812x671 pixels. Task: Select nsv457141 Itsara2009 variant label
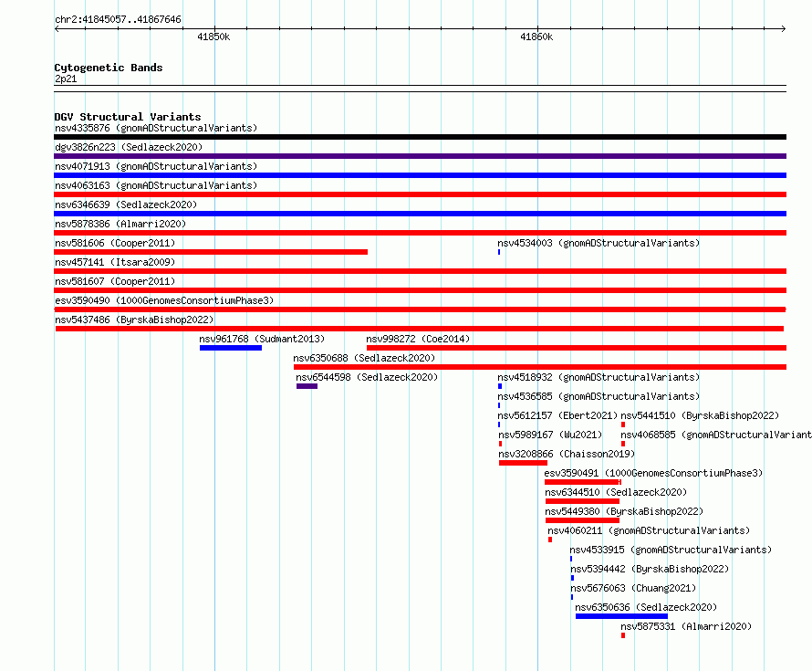[115, 262]
